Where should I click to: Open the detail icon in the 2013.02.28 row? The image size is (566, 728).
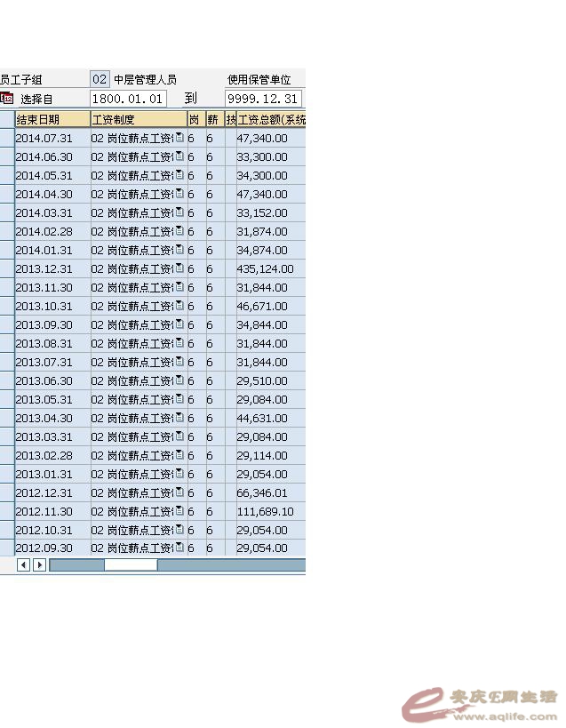179,454
